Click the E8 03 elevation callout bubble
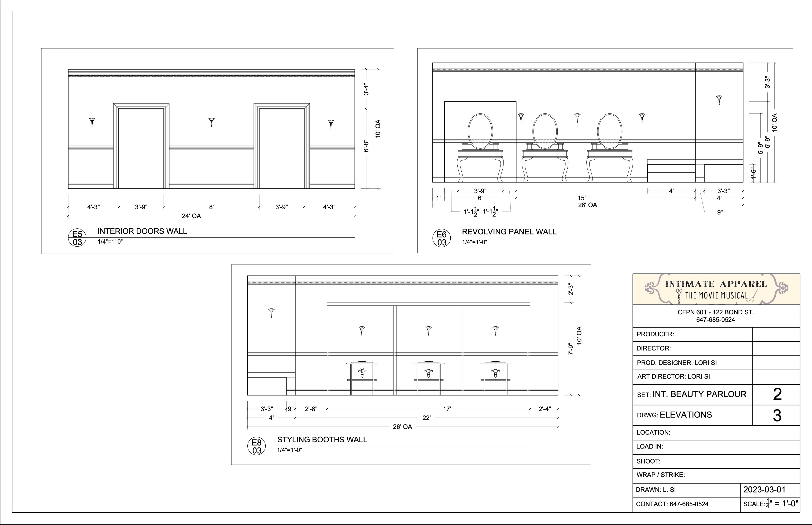812x525 pixels. coord(256,446)
